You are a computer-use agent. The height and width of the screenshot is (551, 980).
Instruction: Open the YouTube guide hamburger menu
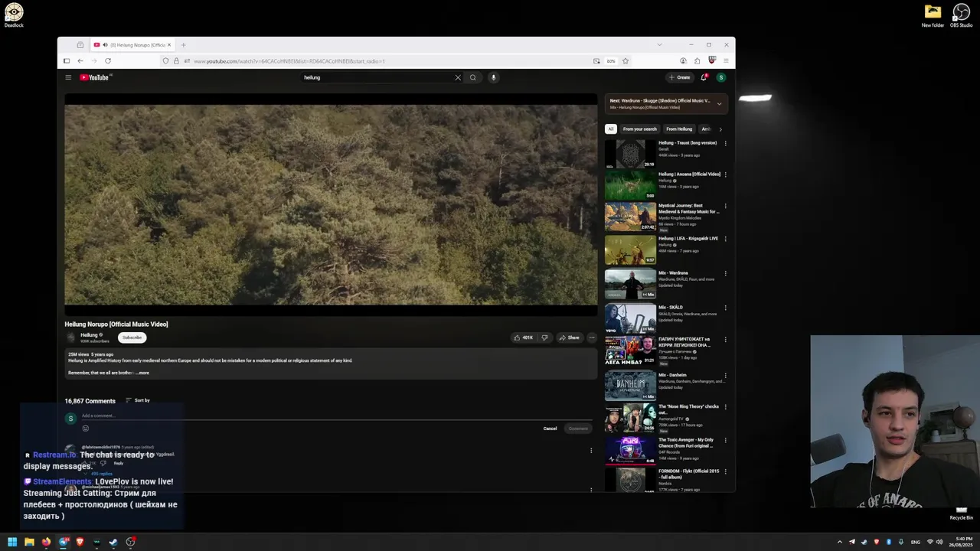coord(68,77)
